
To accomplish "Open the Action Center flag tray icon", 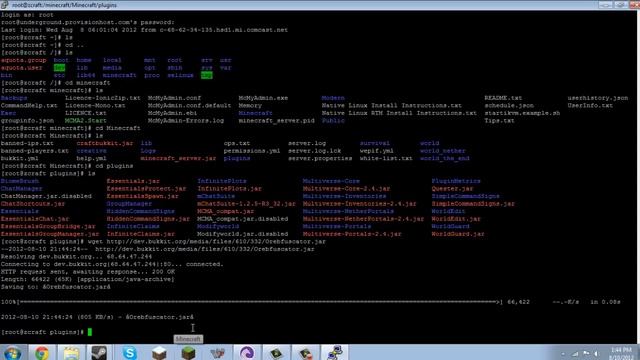I will [586, 353].
